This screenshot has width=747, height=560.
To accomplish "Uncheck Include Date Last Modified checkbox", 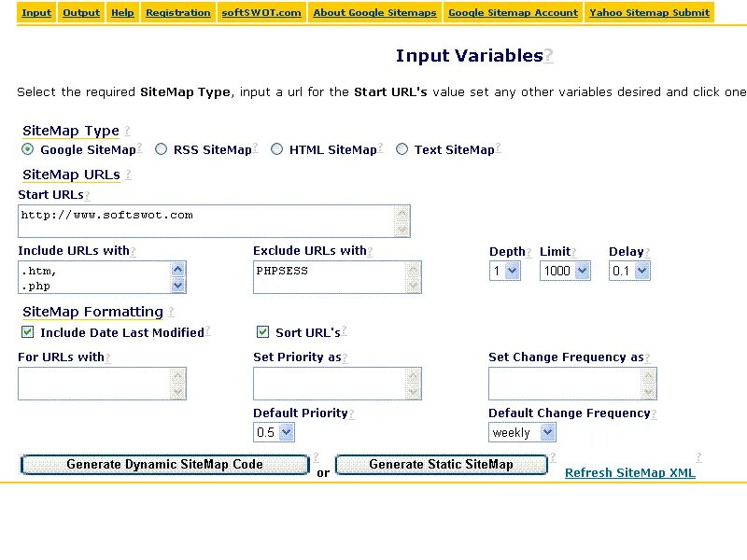I will (x=28, y=332).
